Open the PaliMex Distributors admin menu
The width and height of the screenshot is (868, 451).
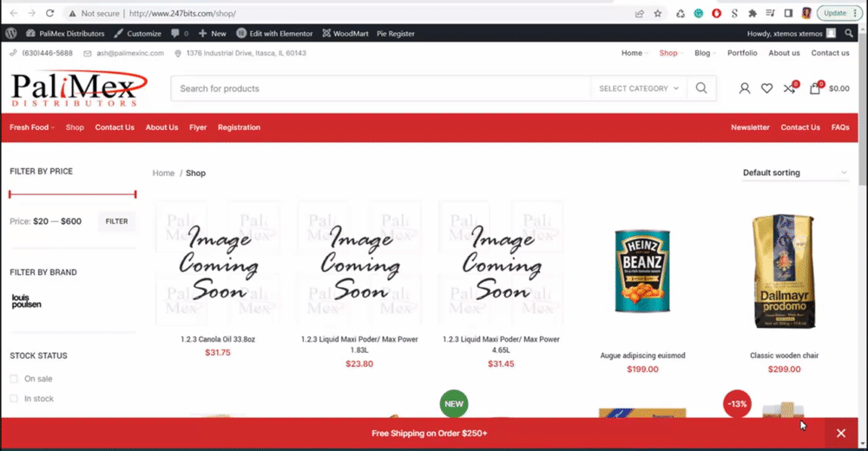(x=65, y=33)
